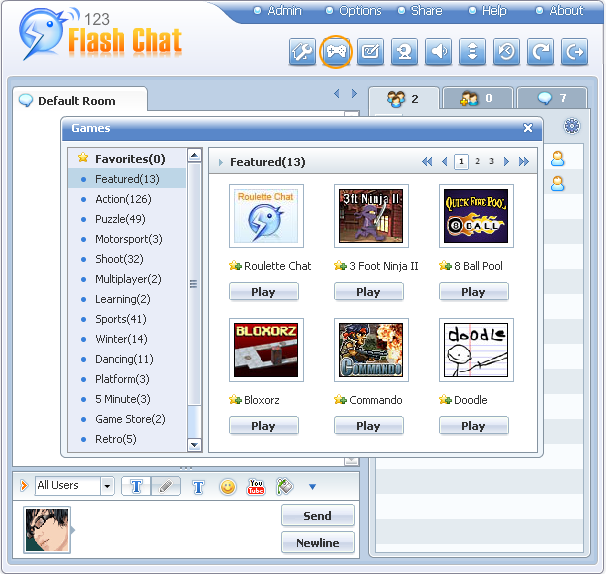
Task: Open the user list gear settings icon
Action: (x=572, y=126)
